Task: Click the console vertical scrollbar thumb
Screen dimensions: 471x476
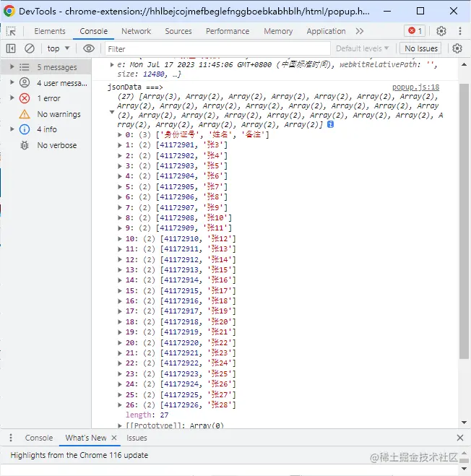Action: 464,221
